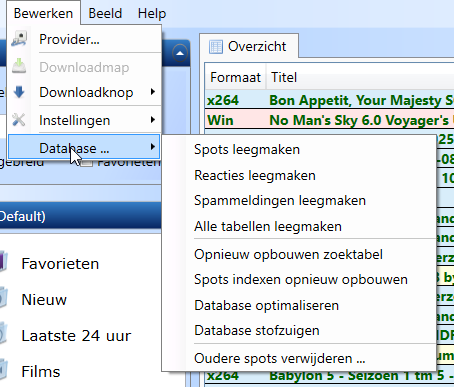The width and height of the screenshot is (454, 387).
Task: Click the Overzicht grid tab icon
Action: (x=216, y=46)
